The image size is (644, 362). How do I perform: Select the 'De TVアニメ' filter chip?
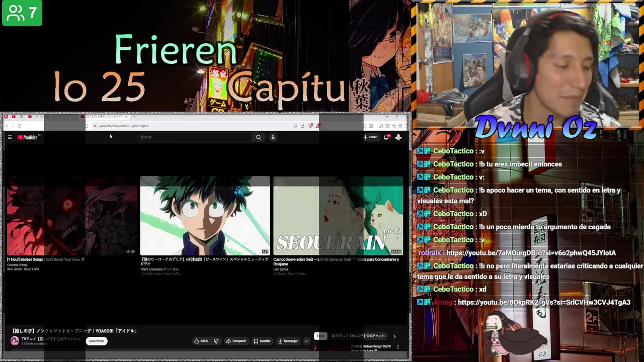359,336
